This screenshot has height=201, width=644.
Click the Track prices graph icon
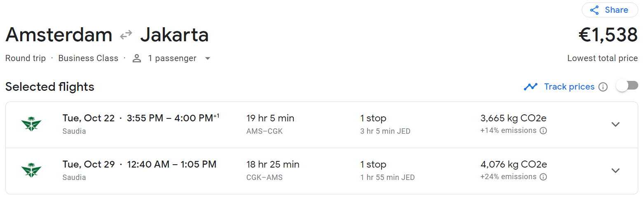tap(531, 87)
